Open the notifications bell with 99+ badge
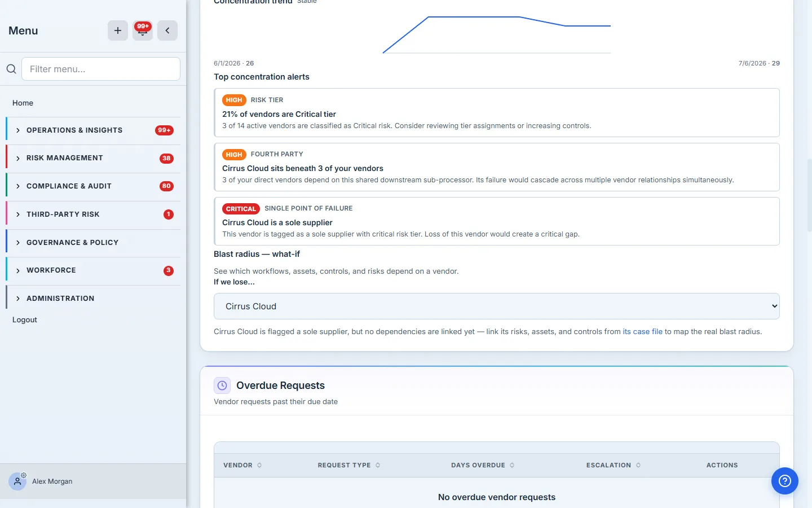 [x=143, y=30]
